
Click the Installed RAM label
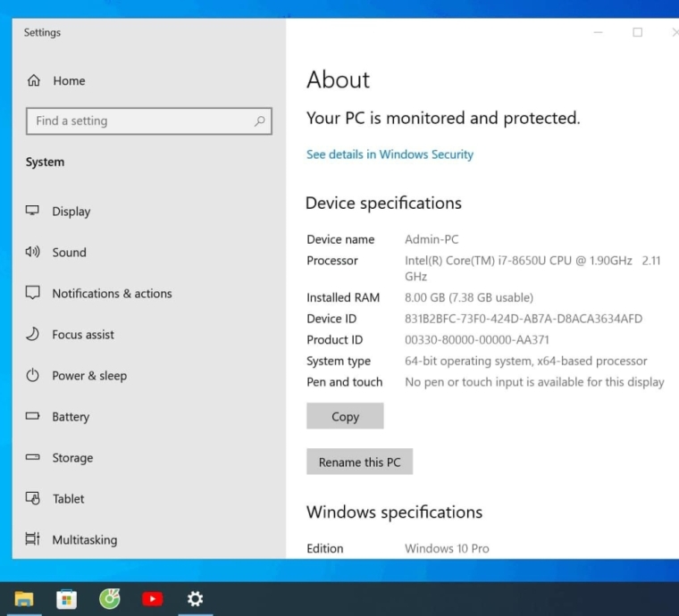(x=343, y=297)
